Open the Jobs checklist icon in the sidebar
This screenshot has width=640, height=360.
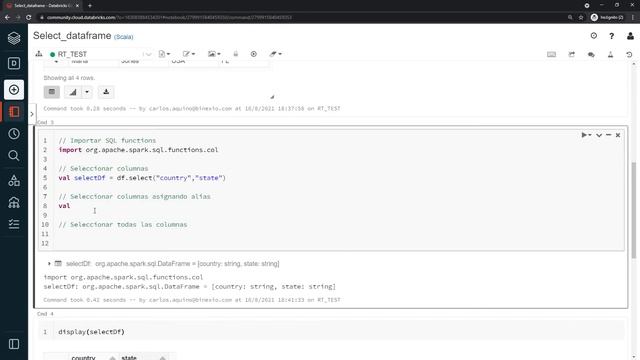tap(14, 224)
